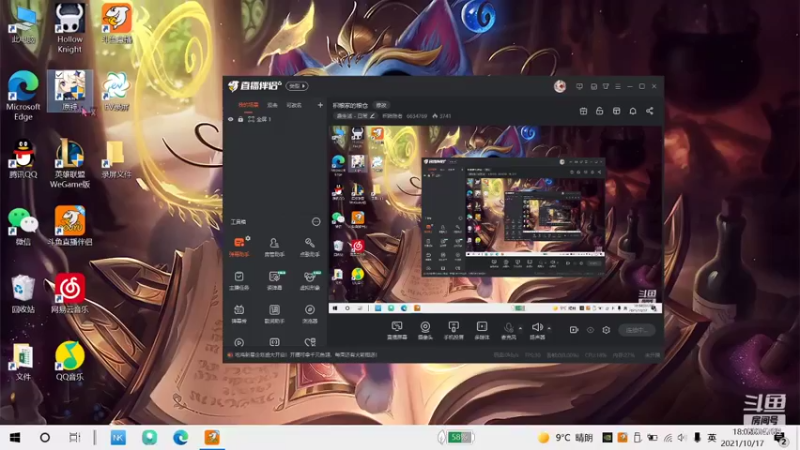800x450 pixels.
Task: Click the live preview canvas in the companion
Action: coord(495,219)
